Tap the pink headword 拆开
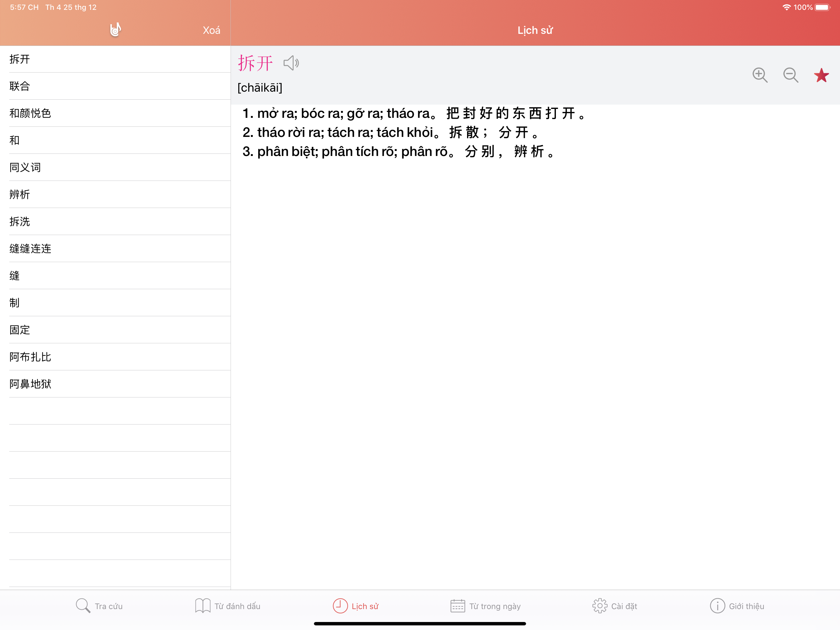The height and width of the screenshot is (630, 840). pos(255,63)
